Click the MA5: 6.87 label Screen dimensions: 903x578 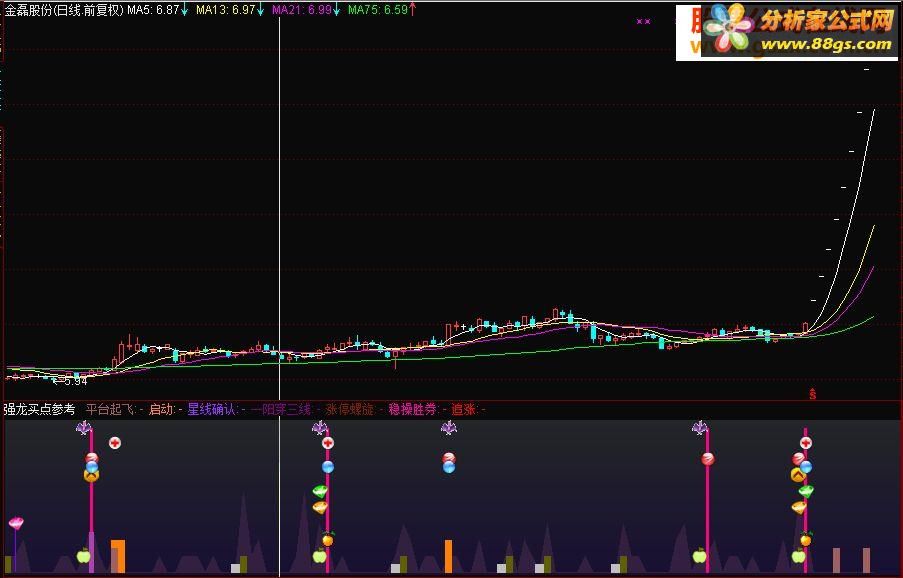pyautogui.click(x=153, y=10)
